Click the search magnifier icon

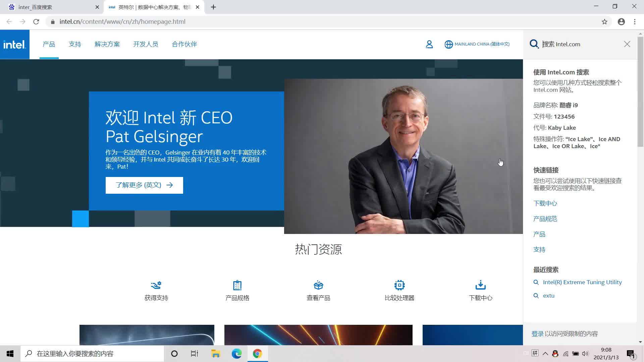coord(534,44)
